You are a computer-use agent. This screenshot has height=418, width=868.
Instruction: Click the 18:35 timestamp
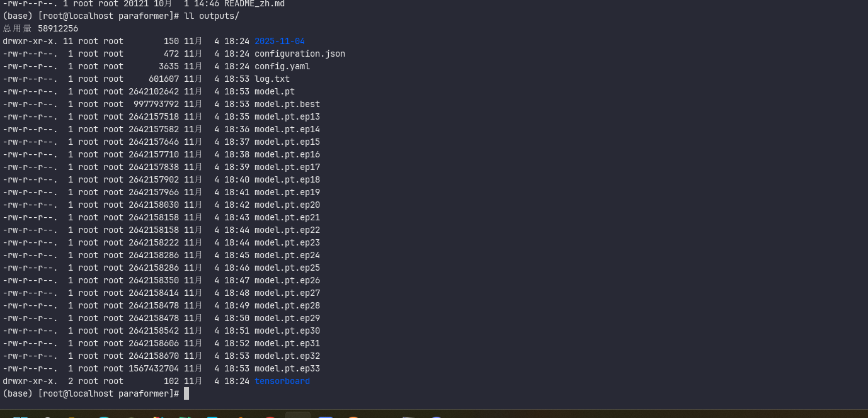[x=237, y=117]
